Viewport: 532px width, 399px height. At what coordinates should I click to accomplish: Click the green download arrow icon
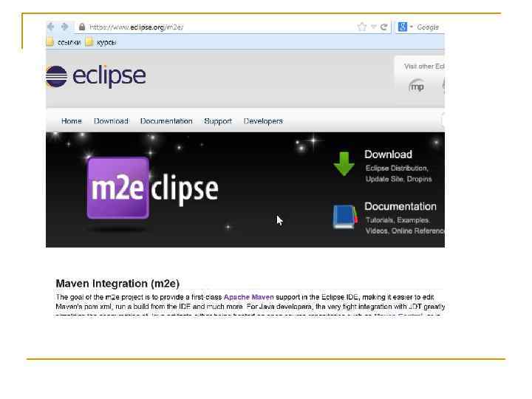[344, 164]
